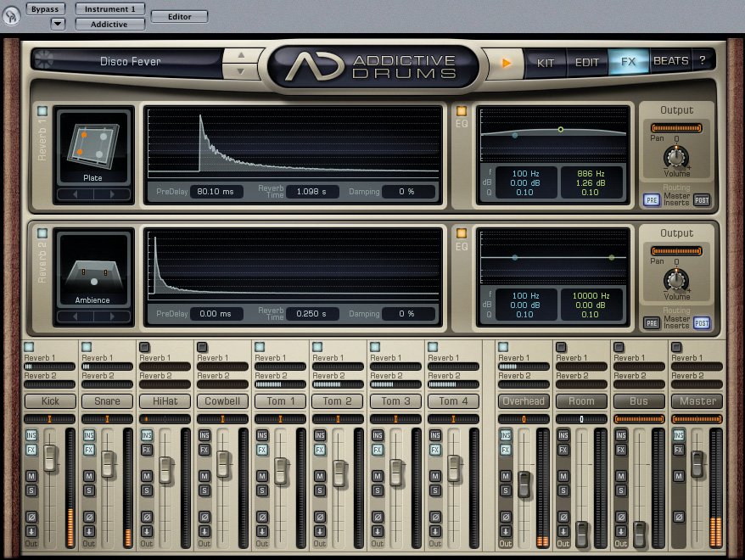
Task: Toggle the Kick channel INS button
Action: (31, 435)
